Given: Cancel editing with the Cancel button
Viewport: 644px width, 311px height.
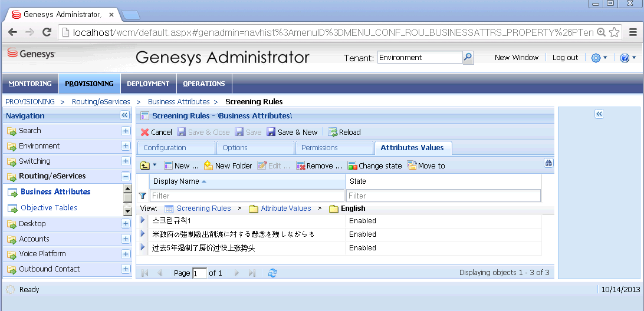Looking at the screenshot, I should click(x=156, y=133).
